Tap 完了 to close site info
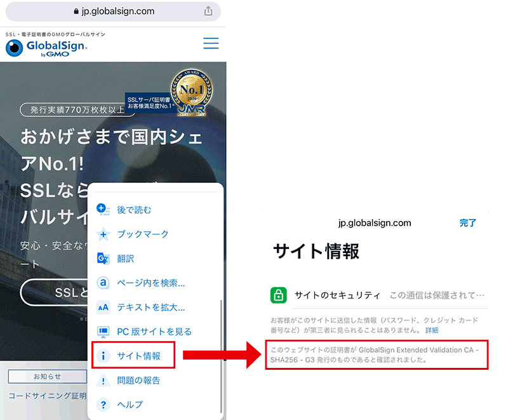 pos(468,223)
